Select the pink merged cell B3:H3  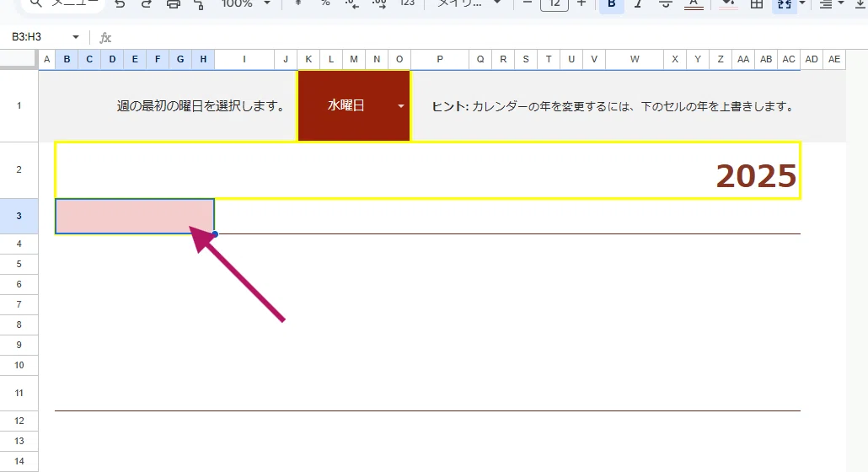point(135,217)
